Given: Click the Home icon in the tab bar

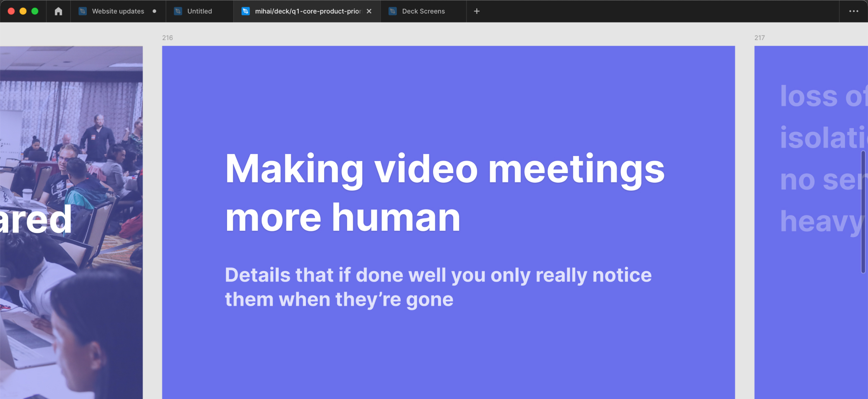Looking at the screenshot, I should (58, 11).
